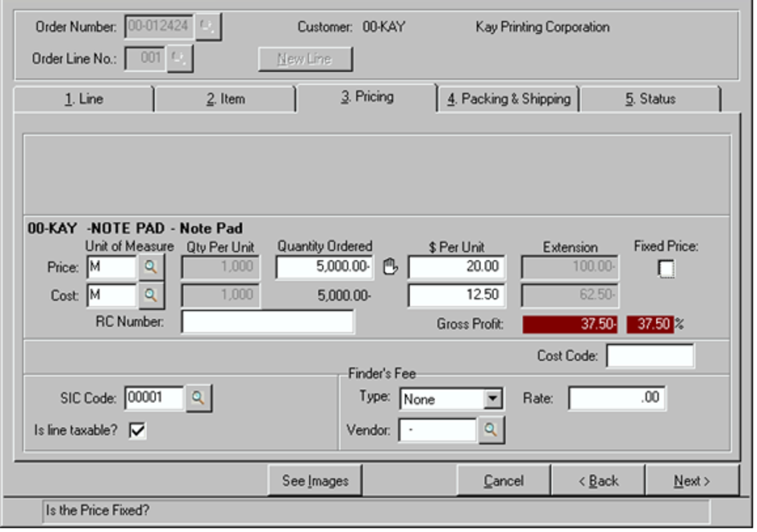Uncheck the Is line taxable checkbox
The image size is (757, 532).
137,430
